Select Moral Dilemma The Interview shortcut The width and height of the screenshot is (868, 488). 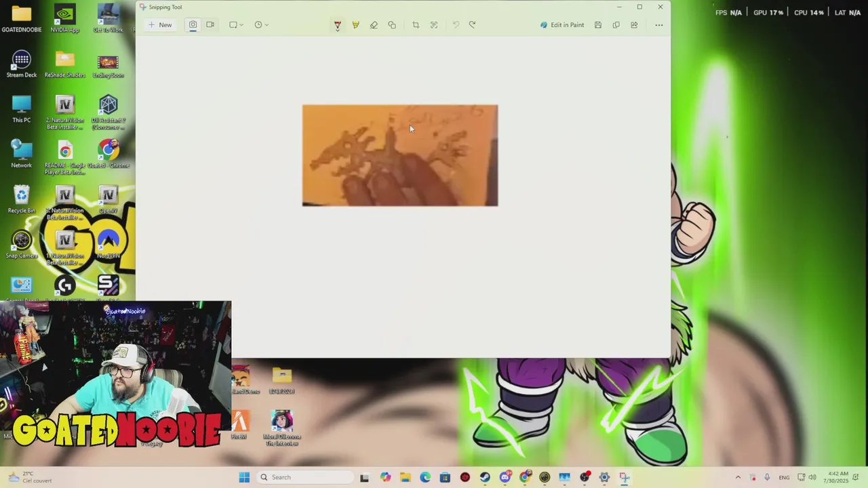coord(282,428)
